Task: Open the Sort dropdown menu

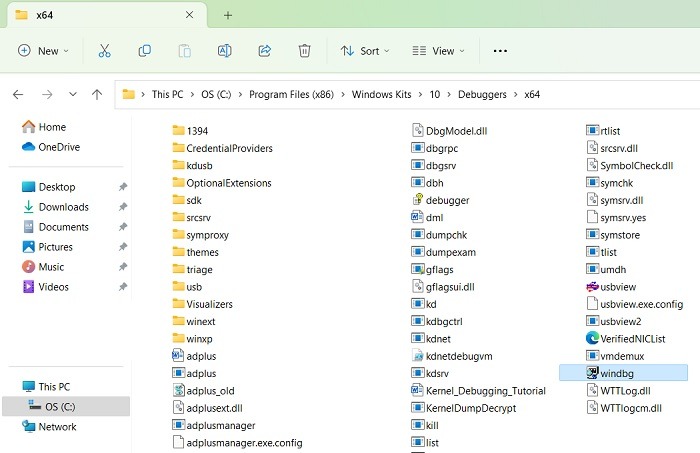Action: (365, 51)
